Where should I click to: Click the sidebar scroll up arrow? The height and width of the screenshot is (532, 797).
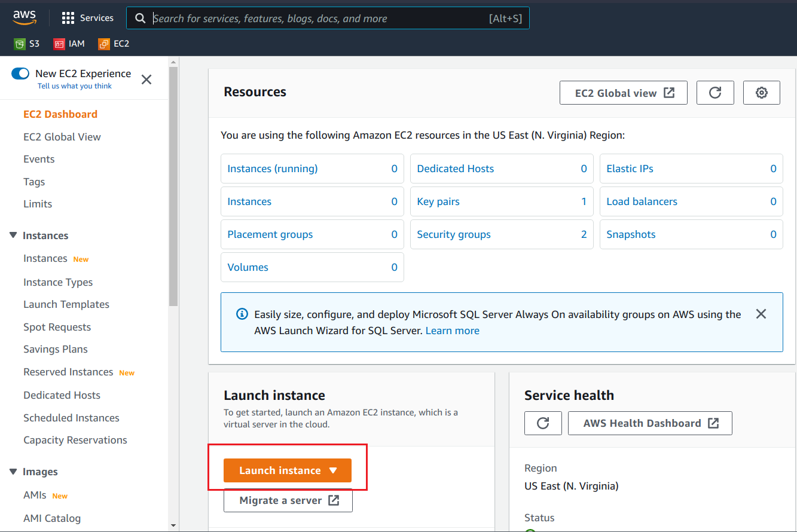point(173,62)
